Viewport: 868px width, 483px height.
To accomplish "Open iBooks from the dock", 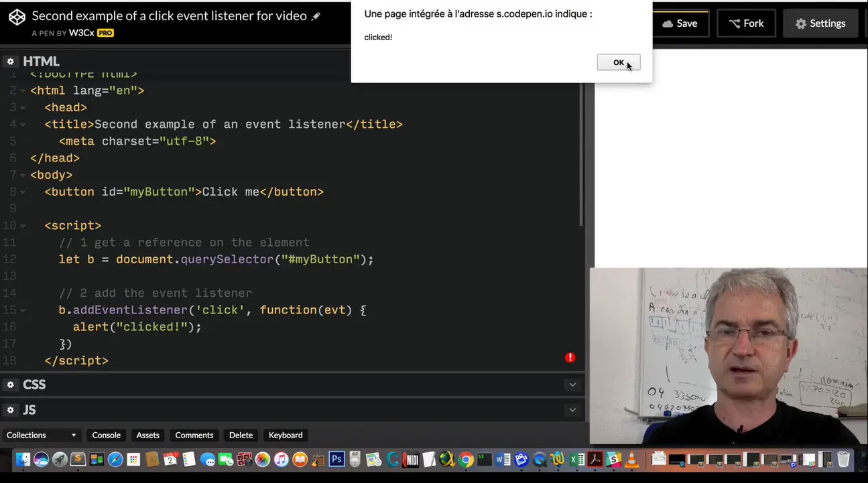I will point(300,460).
